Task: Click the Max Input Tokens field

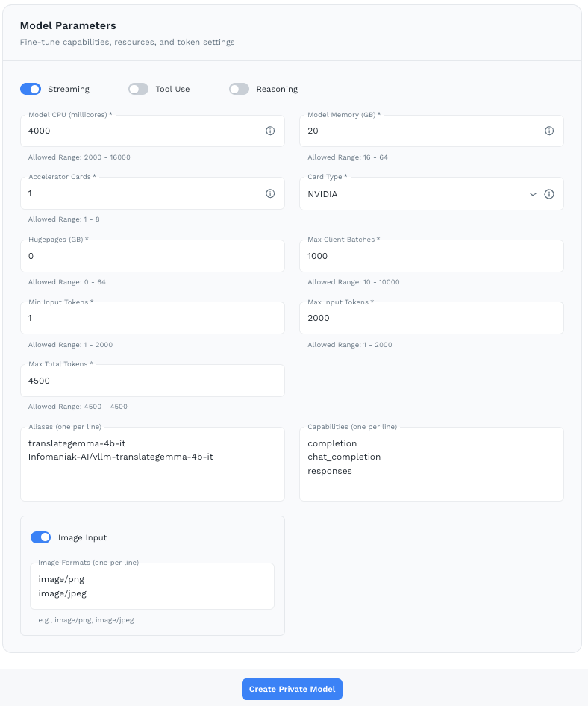Action: pos(432,317)
